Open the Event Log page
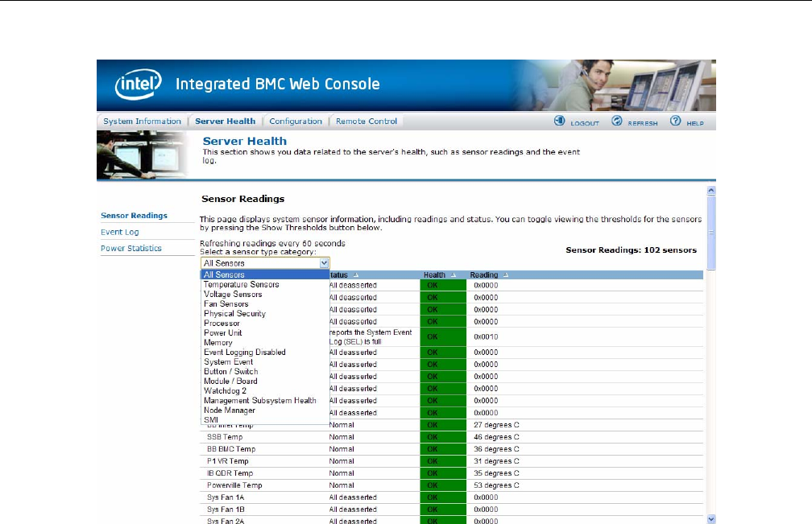Screen dimensions: 812x524 (x=119, y=233)
